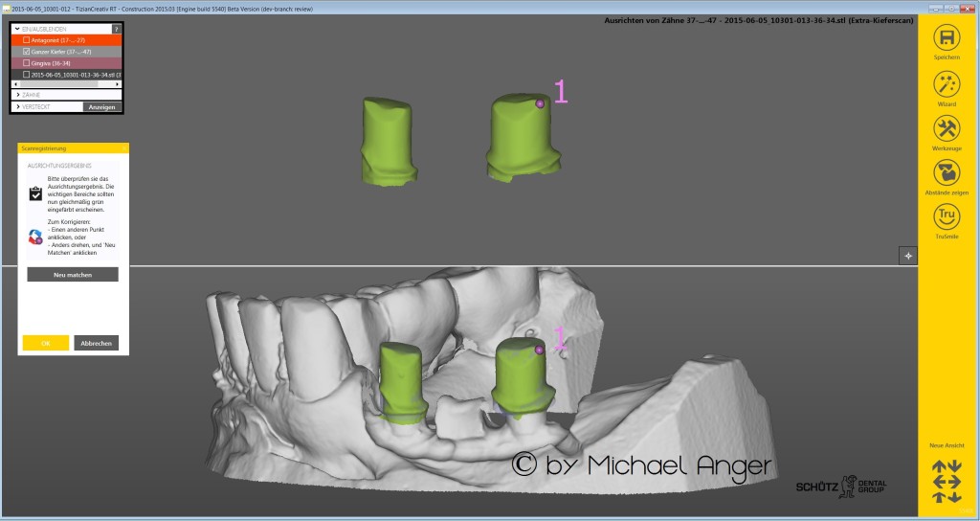Viewport: 980px width, 521px height.
Task: Enable the Gingiva (36-34) checkbox
Action: [26, 63]
